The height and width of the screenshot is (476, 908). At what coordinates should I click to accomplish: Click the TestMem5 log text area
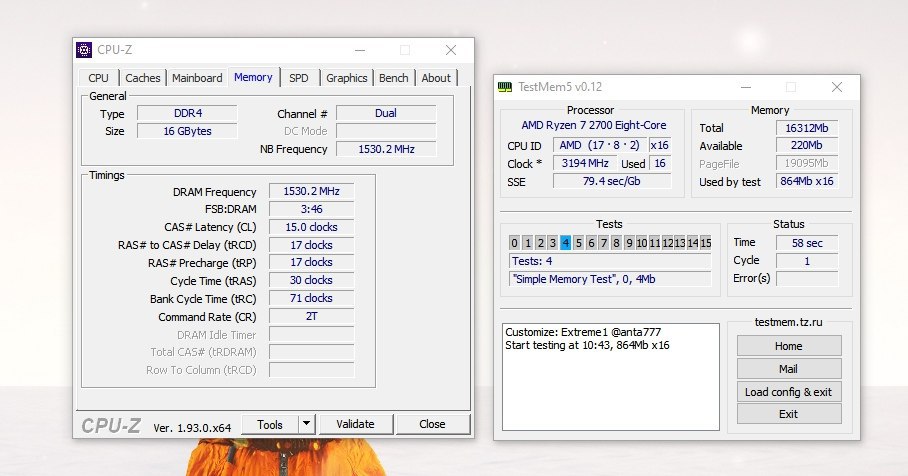611,377
